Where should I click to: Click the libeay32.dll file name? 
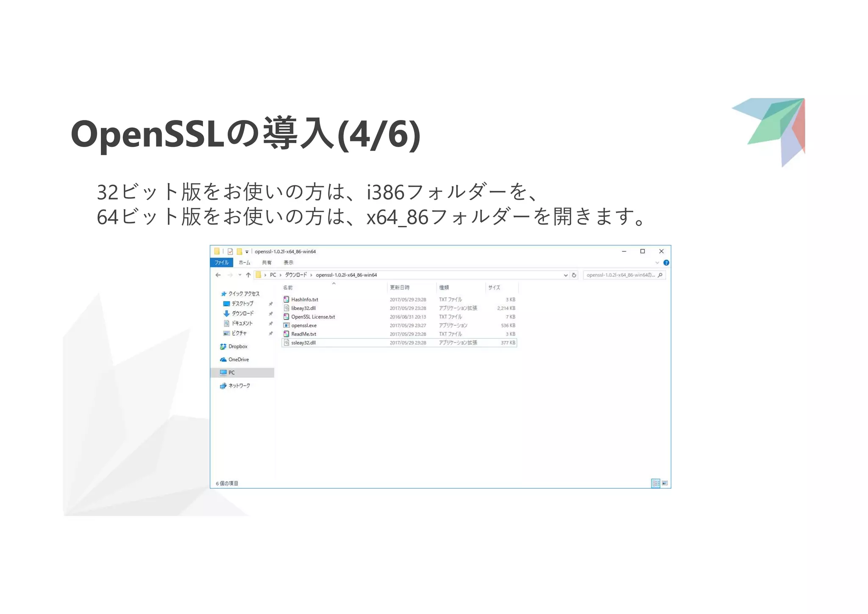click(x=303, y=308)
